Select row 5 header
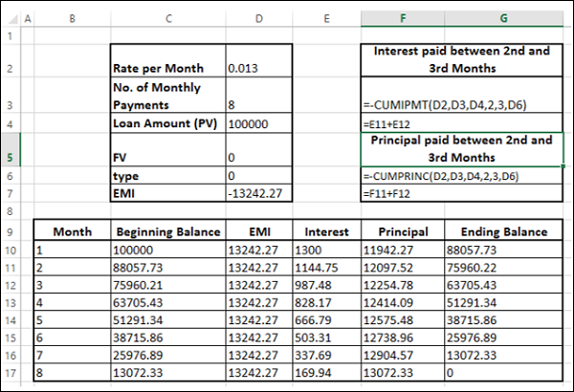 point(10,148)
